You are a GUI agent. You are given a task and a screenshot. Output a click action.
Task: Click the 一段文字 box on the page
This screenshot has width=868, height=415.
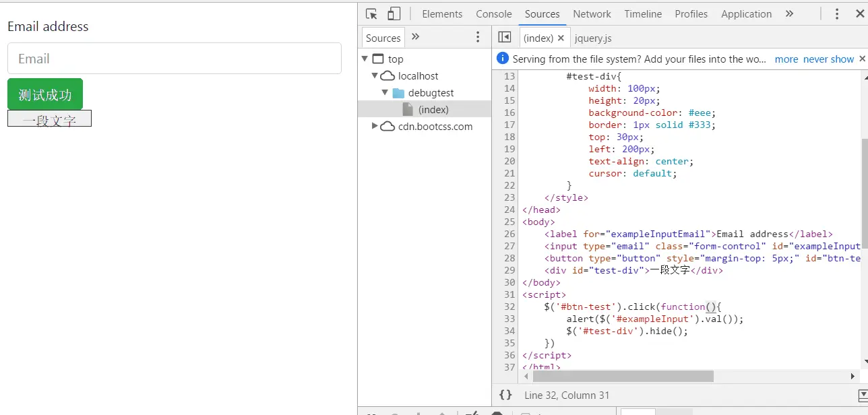coord(49,119)
